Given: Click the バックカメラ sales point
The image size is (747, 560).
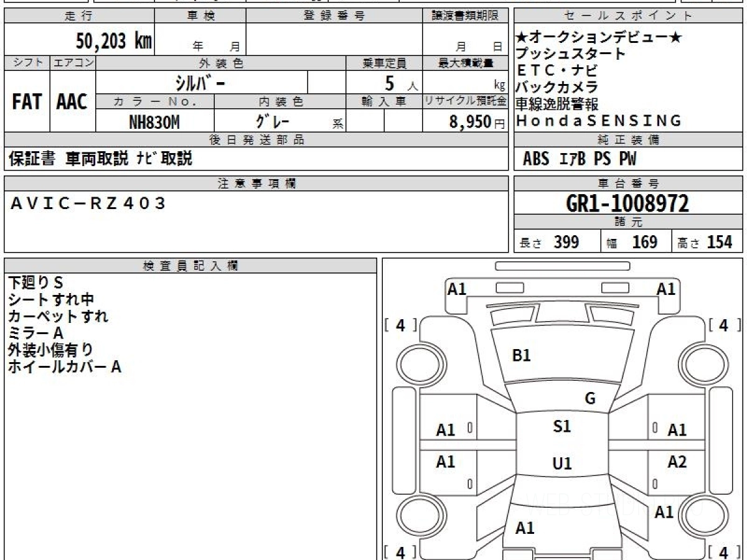Looking at the screenshot, I should coord(557,87).
